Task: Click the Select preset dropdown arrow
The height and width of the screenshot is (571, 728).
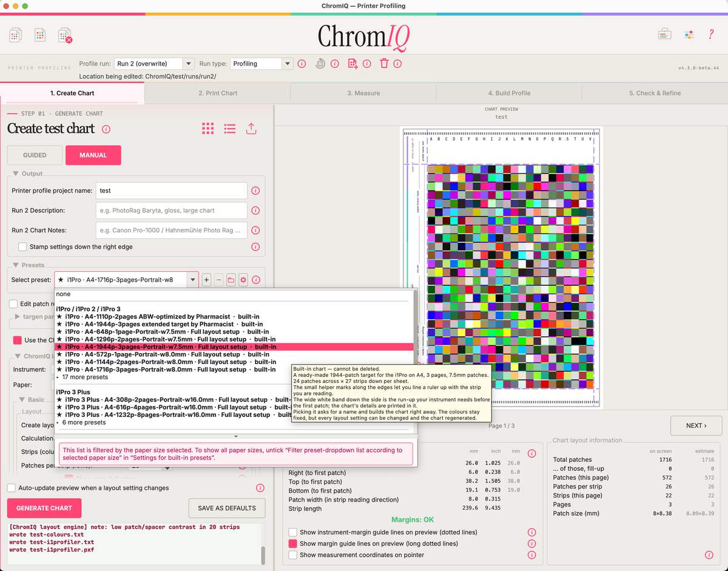Action: pyautogui.click(x=193, y=280)
